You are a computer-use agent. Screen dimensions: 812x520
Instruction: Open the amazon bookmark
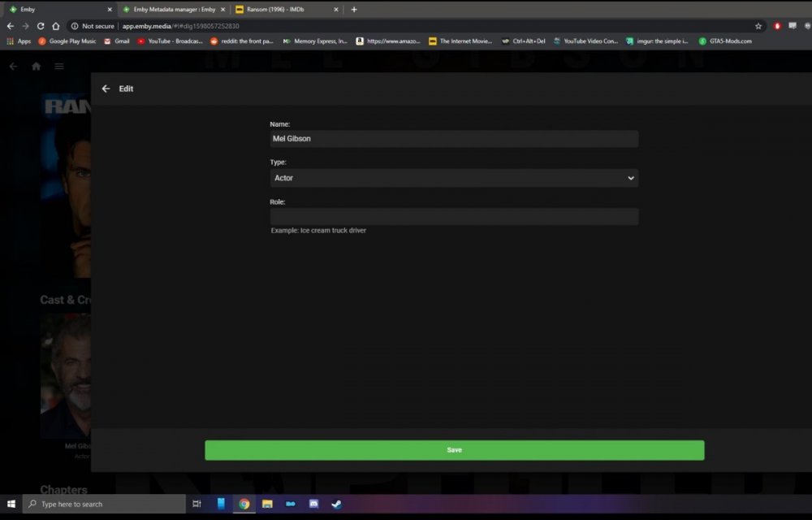(x=388, y=41)
